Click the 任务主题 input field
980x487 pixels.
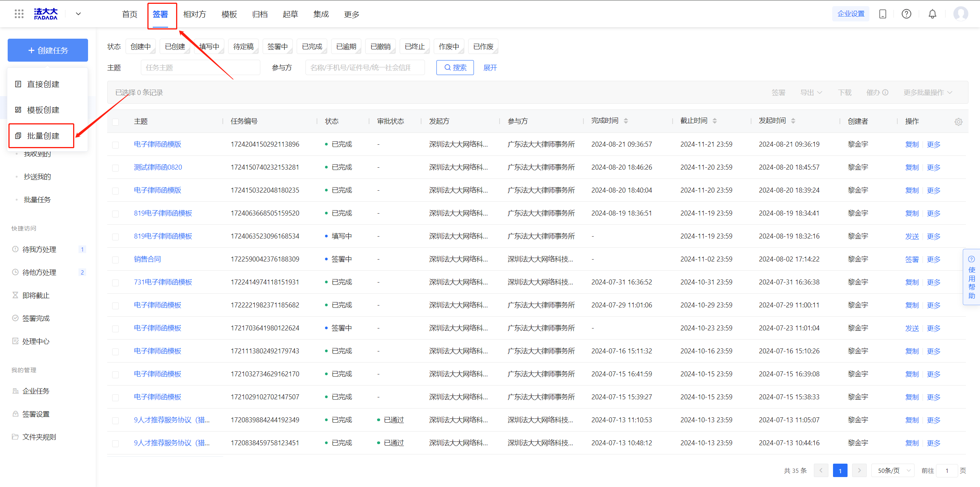pyautogui.click(x=201, y=68)
